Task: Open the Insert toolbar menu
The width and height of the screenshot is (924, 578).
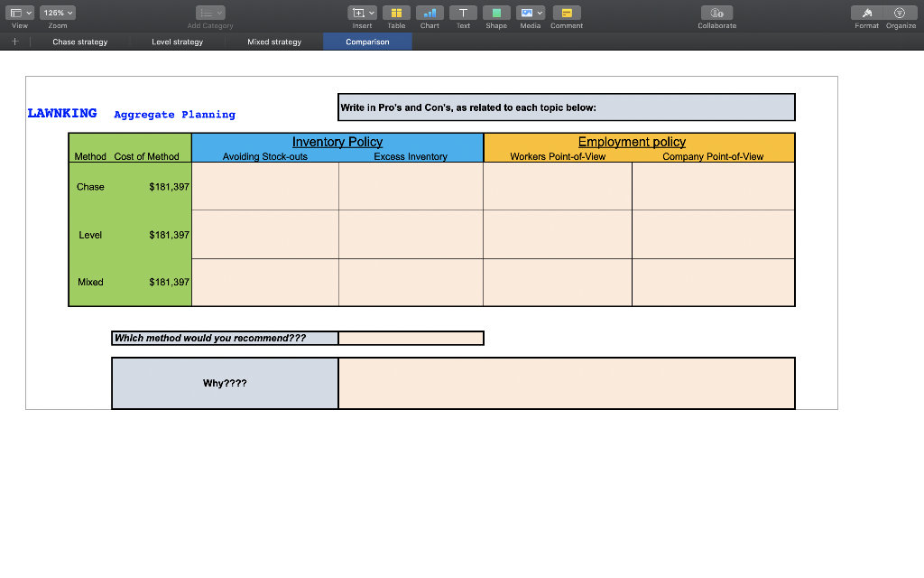Action: click(x=362, y=13)
